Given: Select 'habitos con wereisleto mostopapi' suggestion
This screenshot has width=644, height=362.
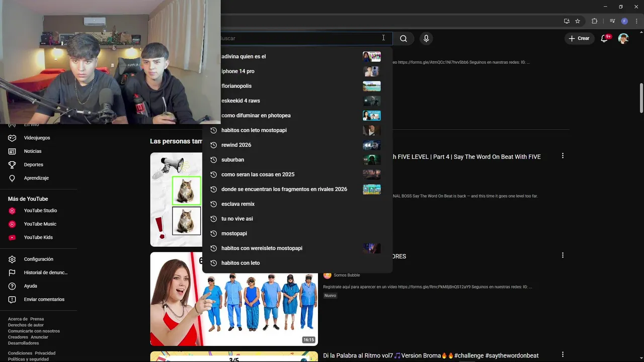Looking at the screenshot, I should click(x=297, y=248).
